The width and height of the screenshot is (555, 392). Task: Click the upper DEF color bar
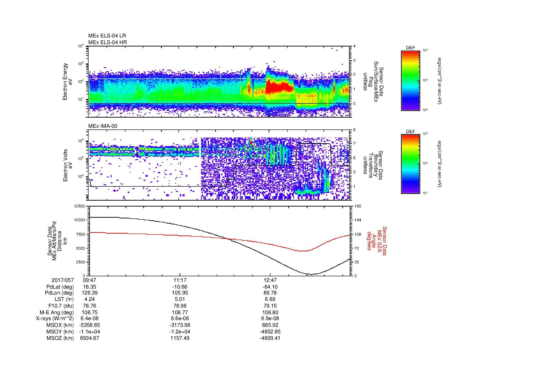(x=410, y=80)
